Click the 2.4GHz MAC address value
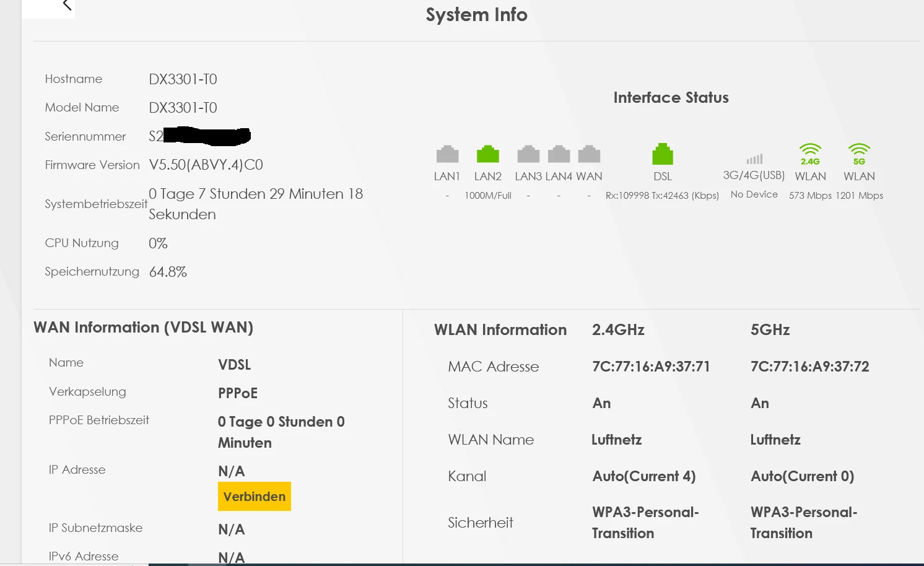The width and height of the screenshot is (924, 566). coord(651,367)
